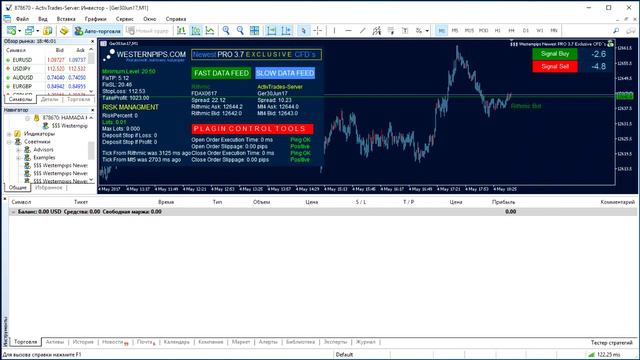
Task: Select the H4 timeframe button
Action: coord(511,31)
